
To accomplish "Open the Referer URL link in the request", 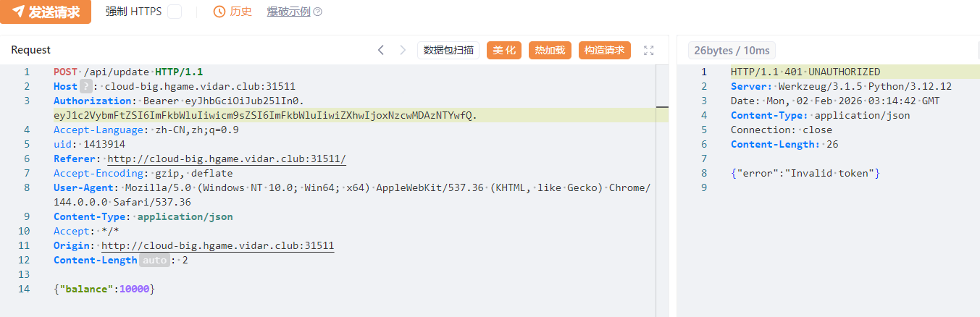I will click(x=227, y=158).
